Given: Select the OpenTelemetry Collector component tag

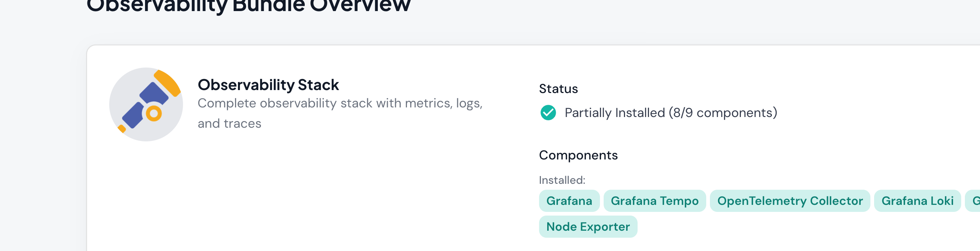Looking at the screenshot, I should [x=790, y=201].
